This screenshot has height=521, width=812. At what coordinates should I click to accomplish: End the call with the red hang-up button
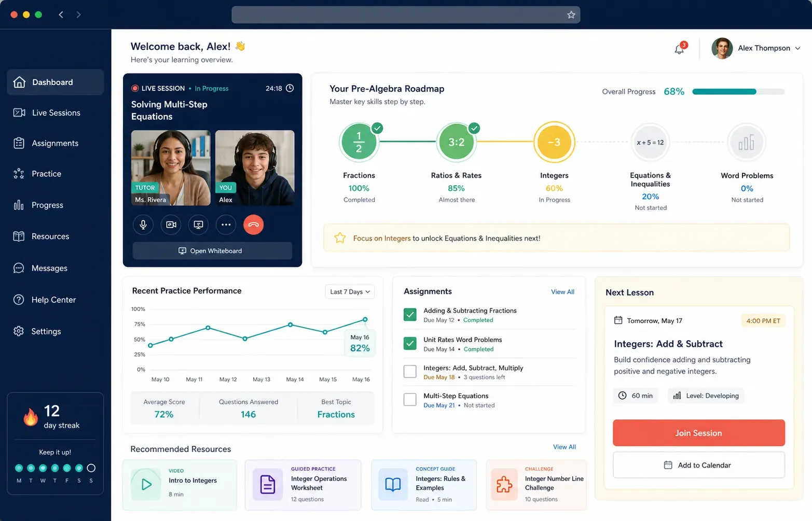click(x=253, y=224)
